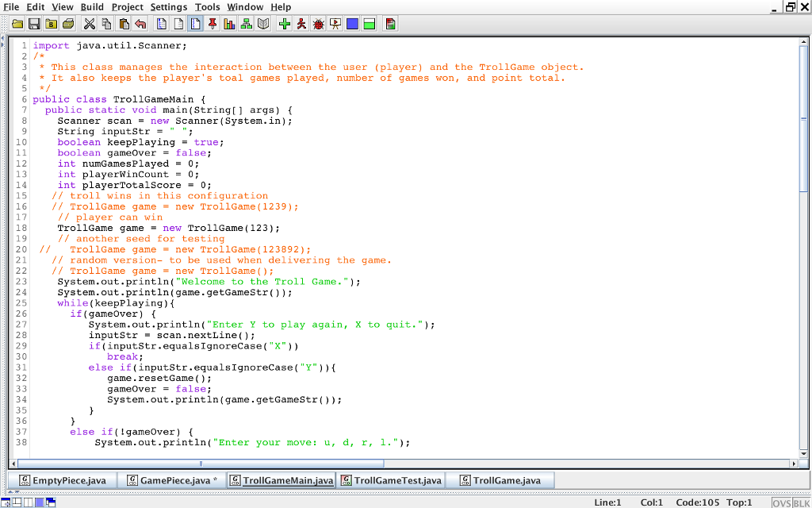Click the solid purple square layout icon

tap(39, 502)
